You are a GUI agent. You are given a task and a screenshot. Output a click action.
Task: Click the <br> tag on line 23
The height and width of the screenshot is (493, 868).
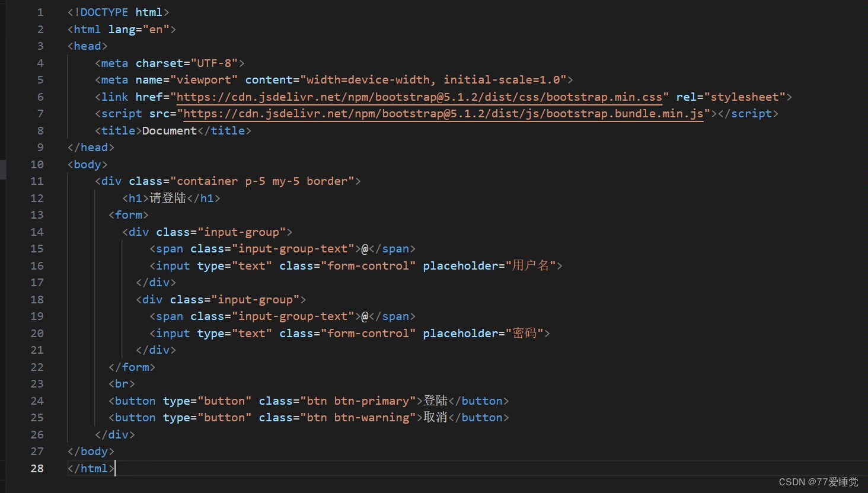[x=122, y=383]
